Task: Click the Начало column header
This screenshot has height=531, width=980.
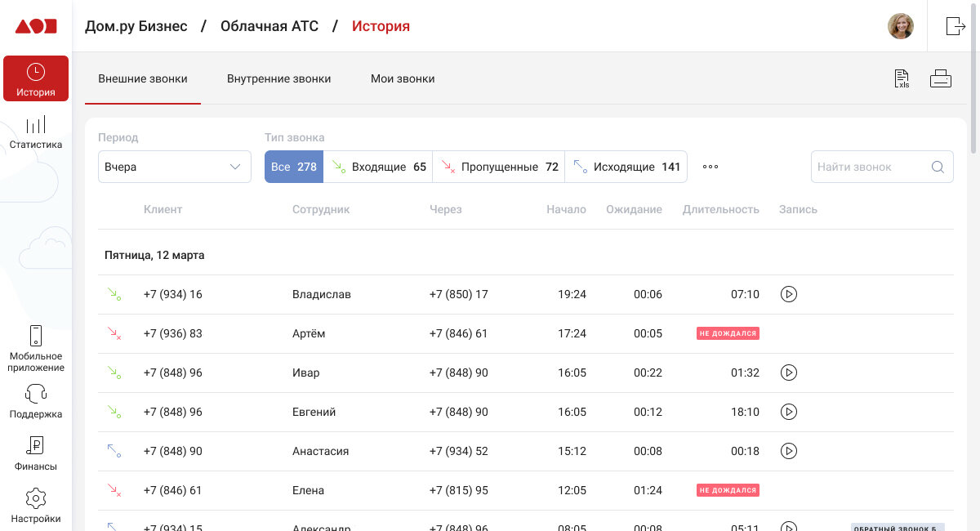Action: point(567,209)
